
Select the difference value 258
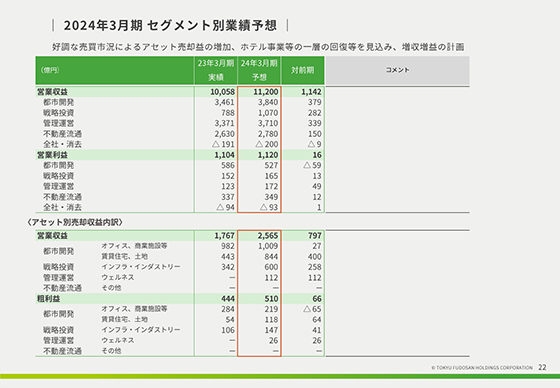(315, 267)
